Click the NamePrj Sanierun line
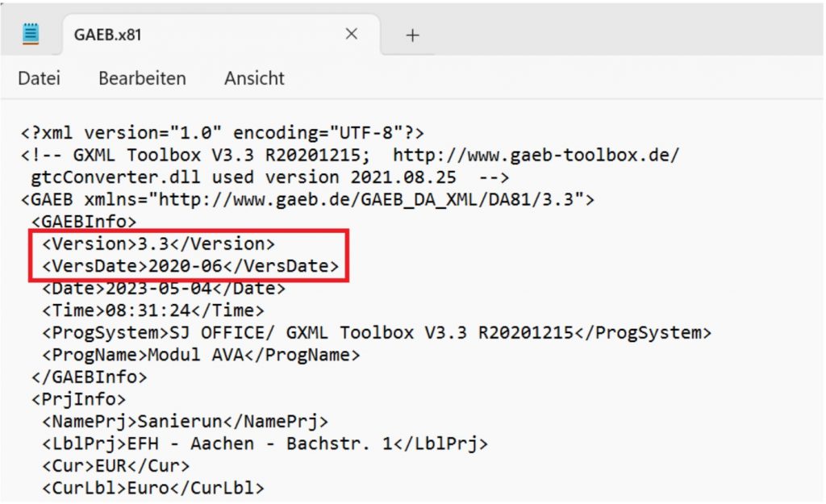 point(185,421)
